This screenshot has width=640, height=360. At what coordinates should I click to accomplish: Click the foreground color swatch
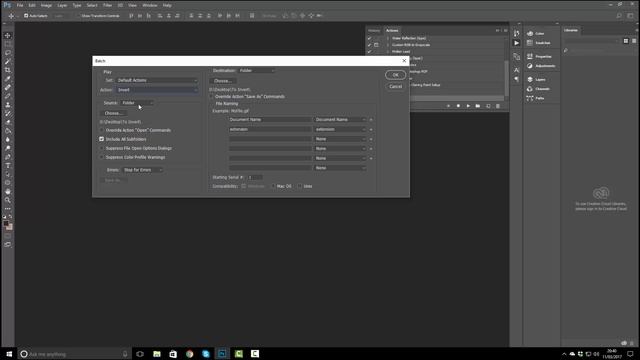click(x=6, y=224)
